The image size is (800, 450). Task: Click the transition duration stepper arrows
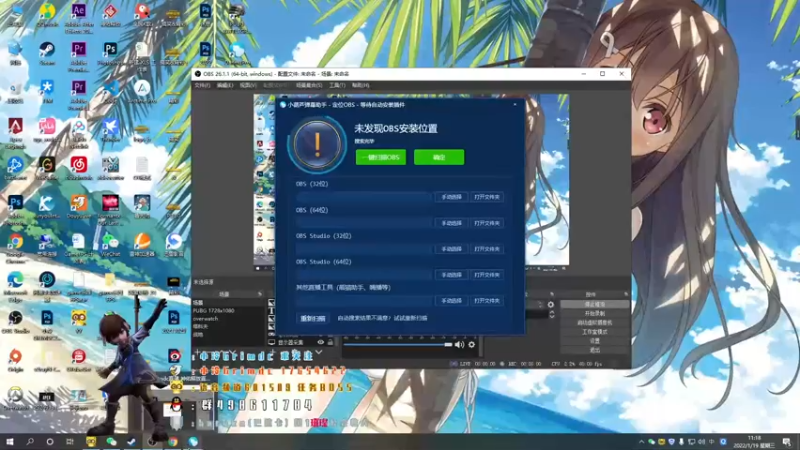(x=552, y=315)
